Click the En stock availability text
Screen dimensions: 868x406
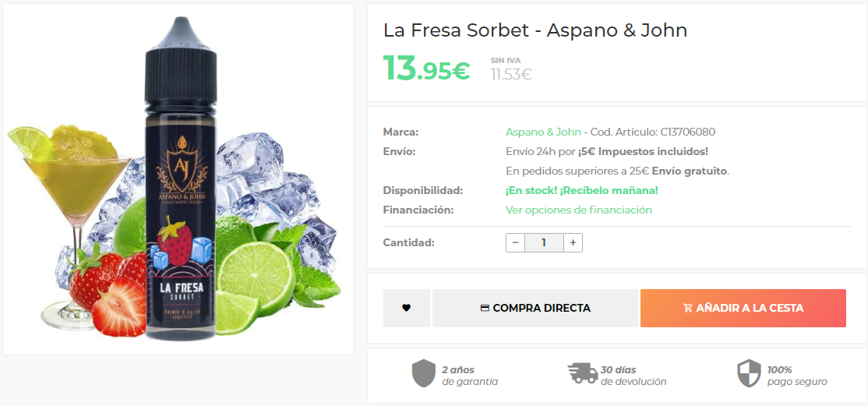[581, 190]
